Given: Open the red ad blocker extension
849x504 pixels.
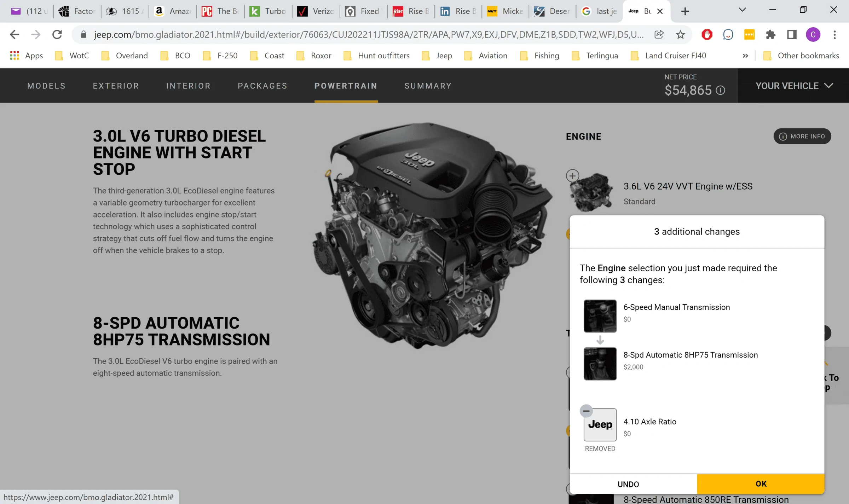Looking at the screenshot, I should (707, 34).
